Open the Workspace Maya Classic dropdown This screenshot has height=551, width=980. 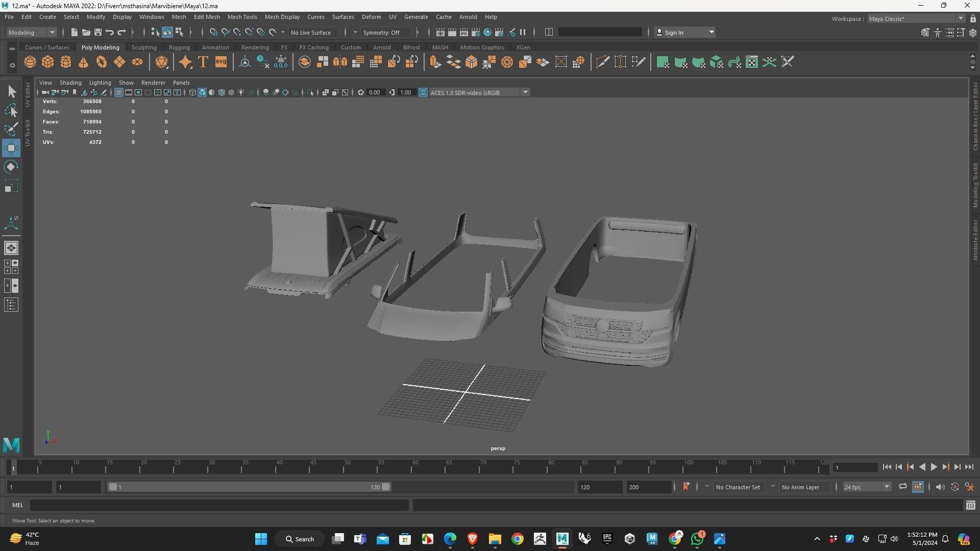[916, 19]
